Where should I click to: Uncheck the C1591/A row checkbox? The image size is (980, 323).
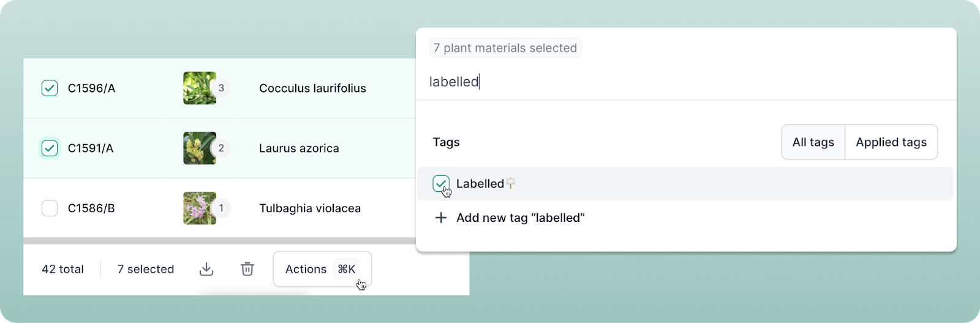point(50,148)
